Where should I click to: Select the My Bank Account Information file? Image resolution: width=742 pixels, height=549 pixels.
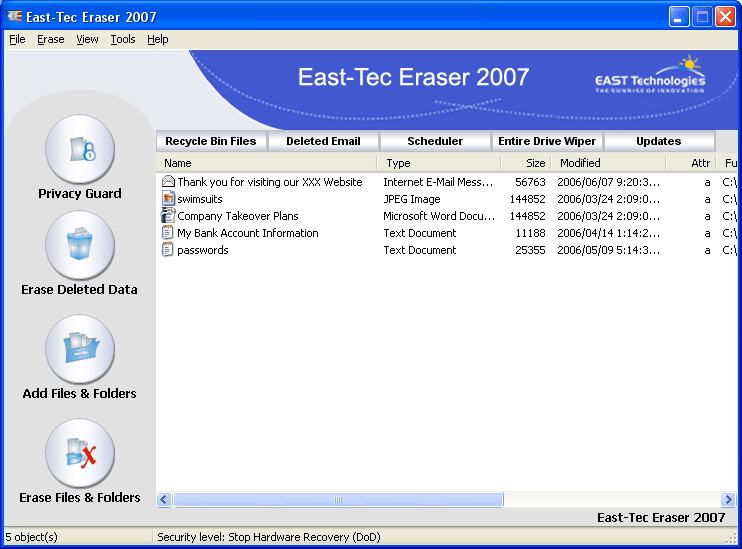point(247,233)
